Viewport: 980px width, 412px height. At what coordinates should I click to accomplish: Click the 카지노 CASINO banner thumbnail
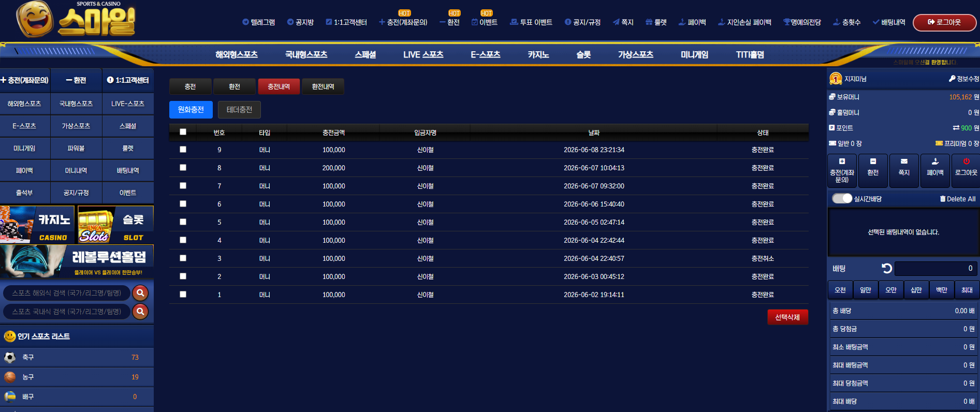pos(38,225)
